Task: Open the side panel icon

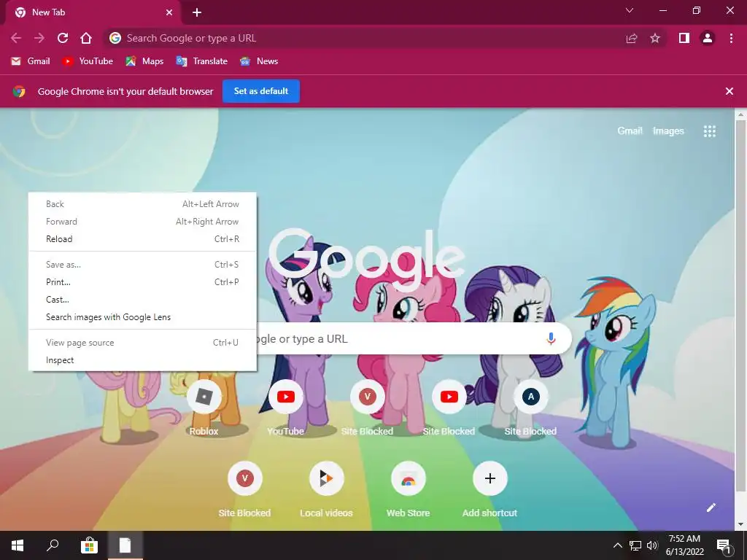Action: coord(684,38)
